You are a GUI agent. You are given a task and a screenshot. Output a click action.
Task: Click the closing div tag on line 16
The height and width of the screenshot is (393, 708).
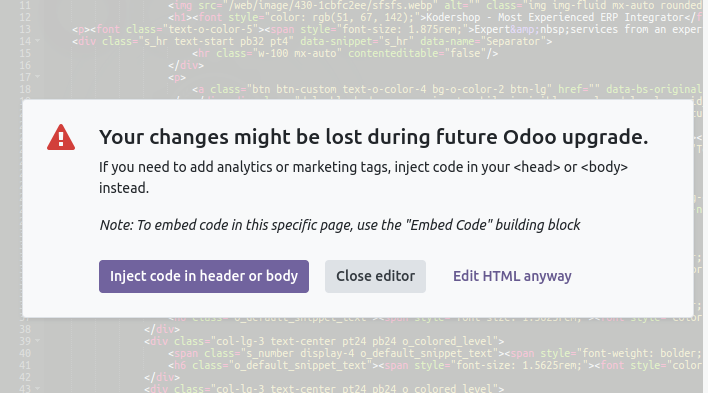pyautogui.click(x=186, y=65)
